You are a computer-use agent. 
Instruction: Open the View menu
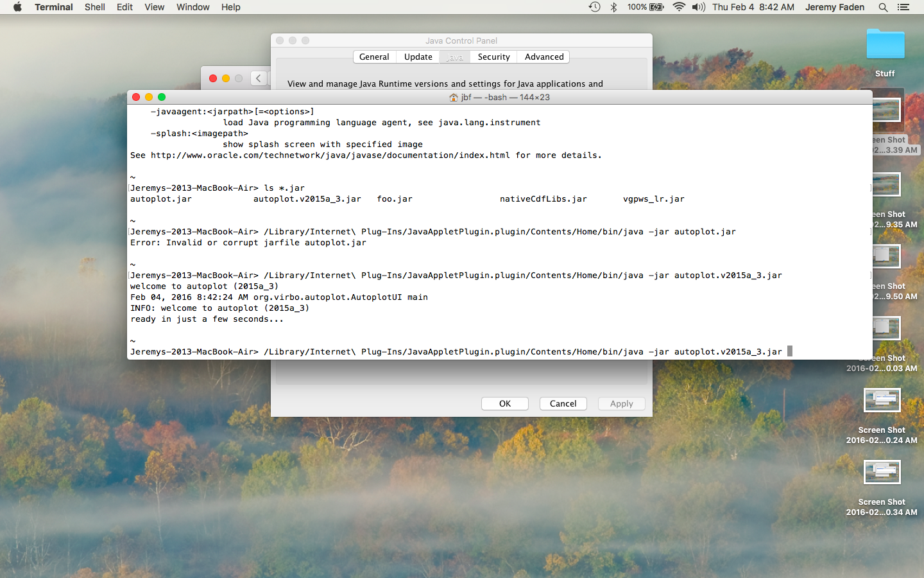pyautogui.click(x=154, y=7)
